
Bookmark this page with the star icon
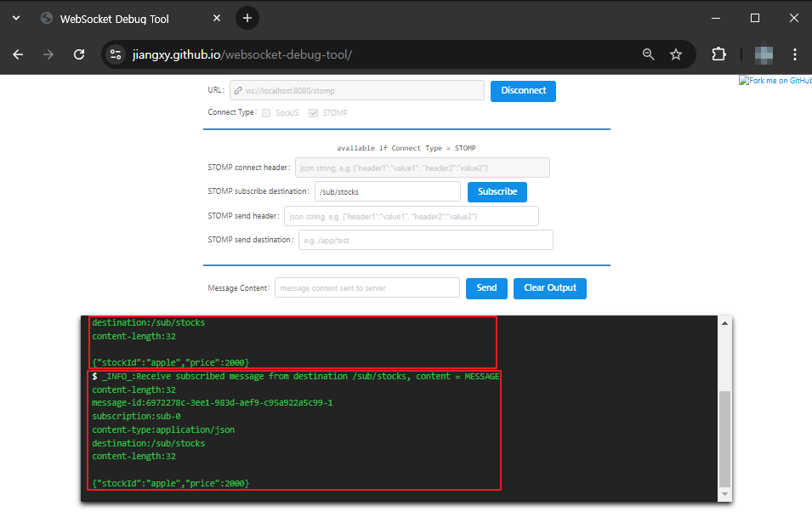(676, 54)
